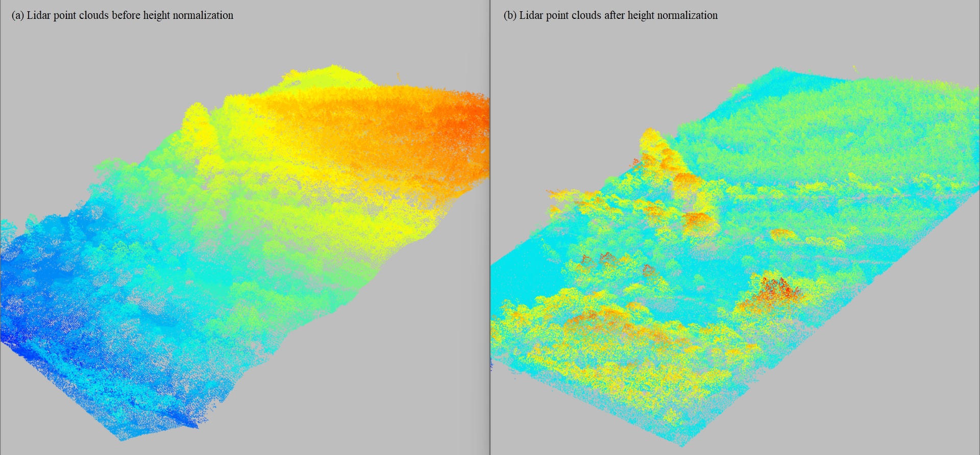
Task: Click the vertical divider between the two panels
Action: tap(490, 227)
